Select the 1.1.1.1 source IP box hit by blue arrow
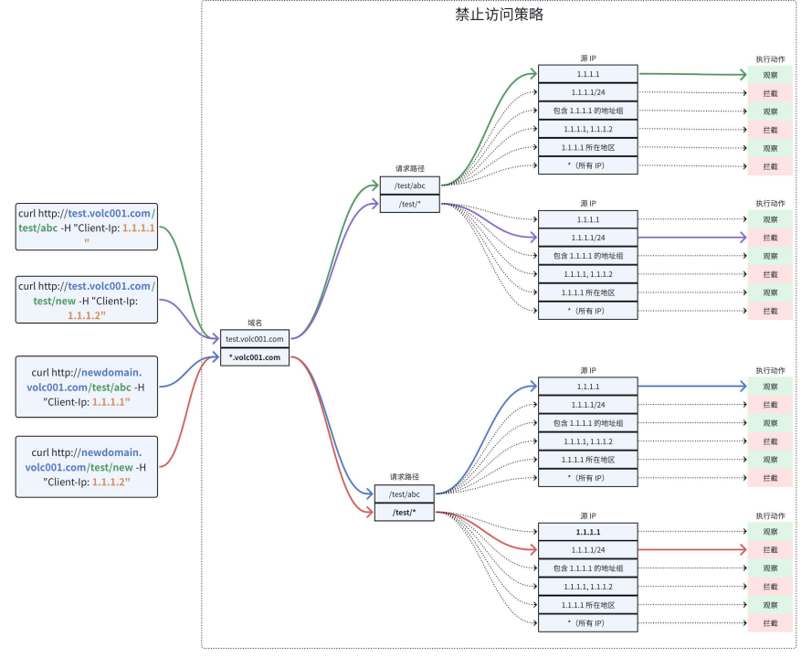812x658 pixels. [x=588, y=387]
